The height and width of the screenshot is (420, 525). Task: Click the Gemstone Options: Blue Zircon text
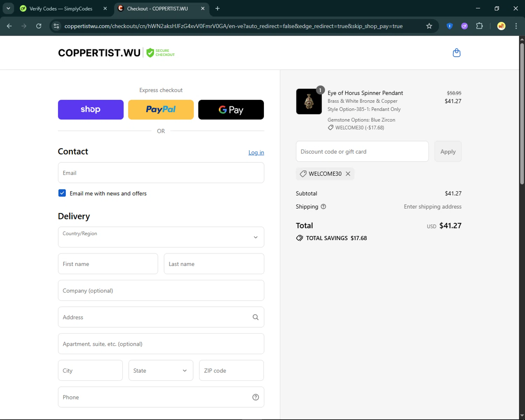click(x=361, y=120)
